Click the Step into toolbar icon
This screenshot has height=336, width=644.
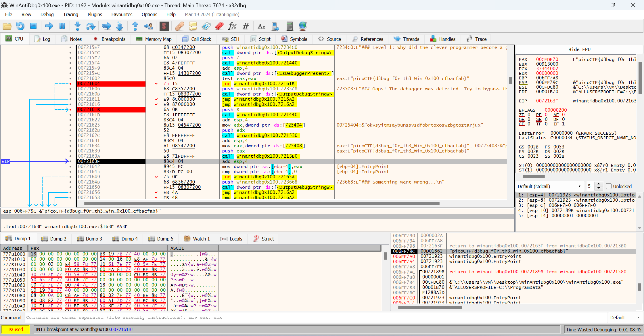coord(77,26)
